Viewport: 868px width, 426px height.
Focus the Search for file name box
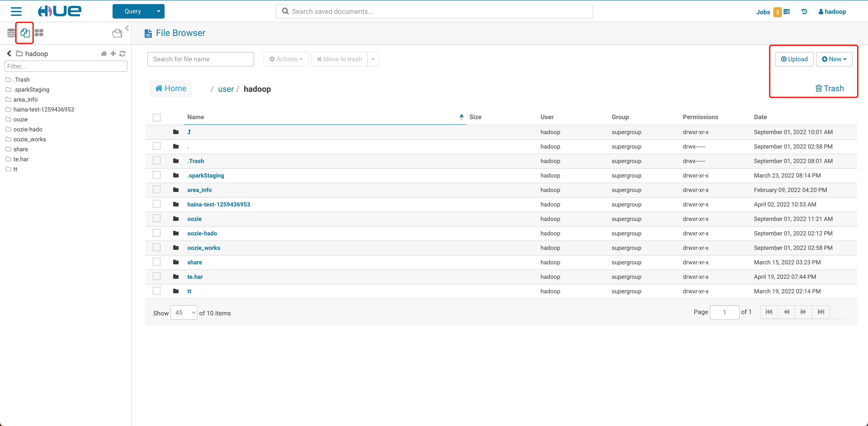click(200, 59)
